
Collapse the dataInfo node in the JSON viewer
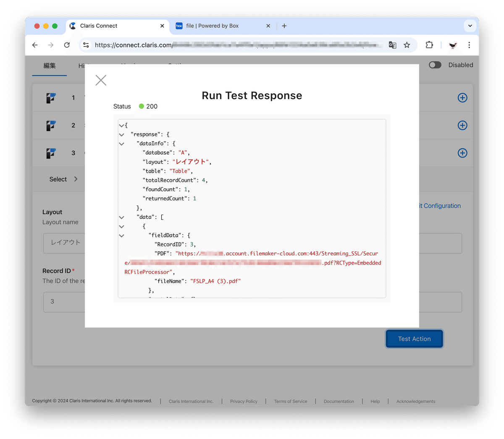[x=121, y=143]
